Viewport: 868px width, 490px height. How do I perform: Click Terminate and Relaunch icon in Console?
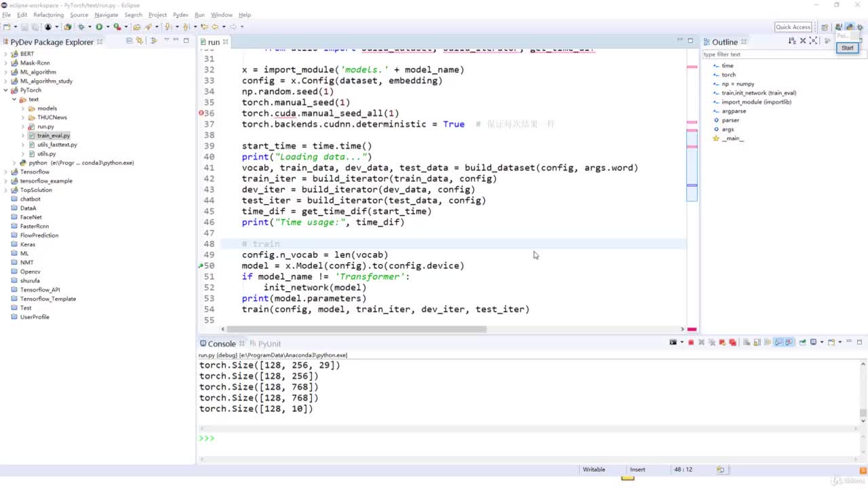pos(722,342)
